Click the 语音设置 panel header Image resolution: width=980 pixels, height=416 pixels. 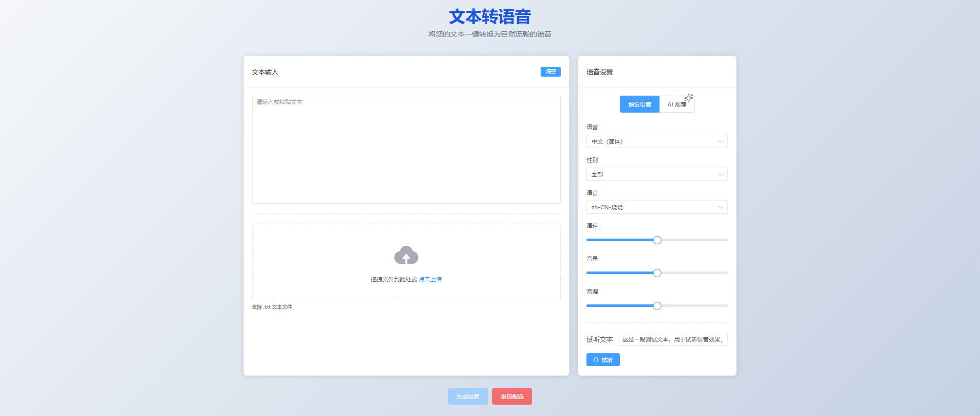point(600,72)
